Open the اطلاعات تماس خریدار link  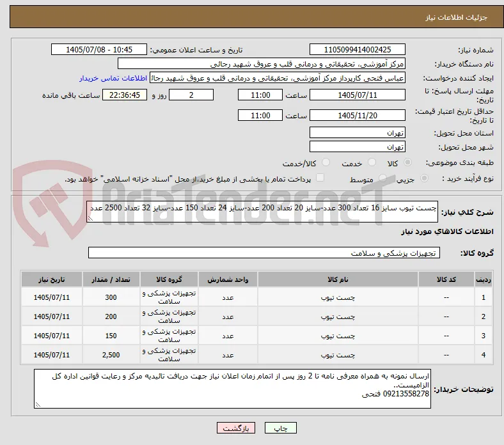point(113,78)
